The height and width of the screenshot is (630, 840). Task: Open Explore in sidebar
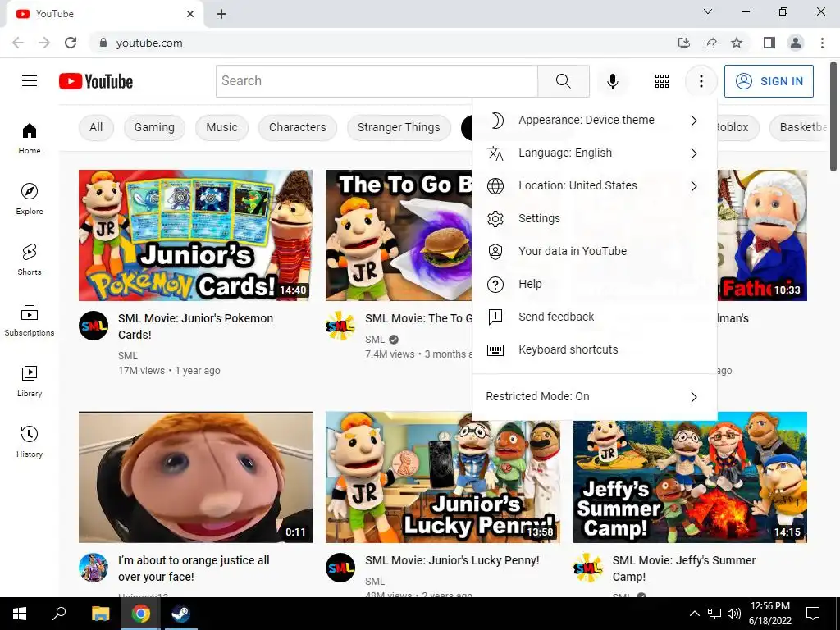30,199
